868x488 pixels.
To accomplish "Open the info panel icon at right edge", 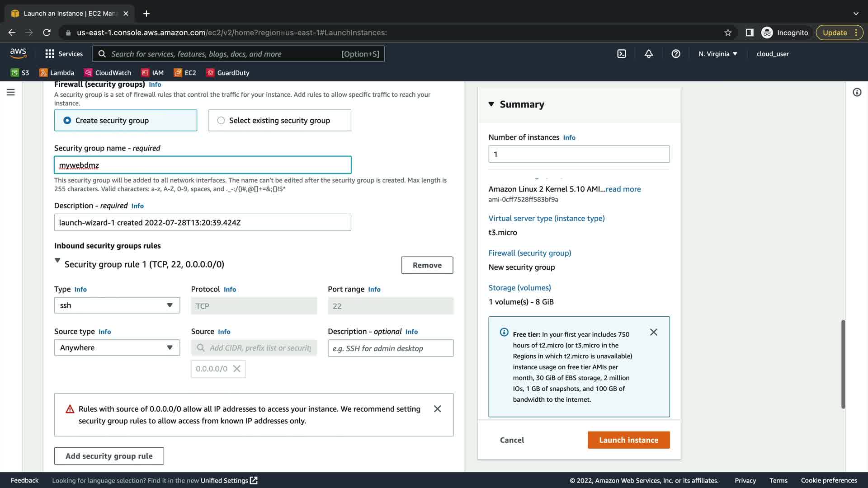I will 857,92.
